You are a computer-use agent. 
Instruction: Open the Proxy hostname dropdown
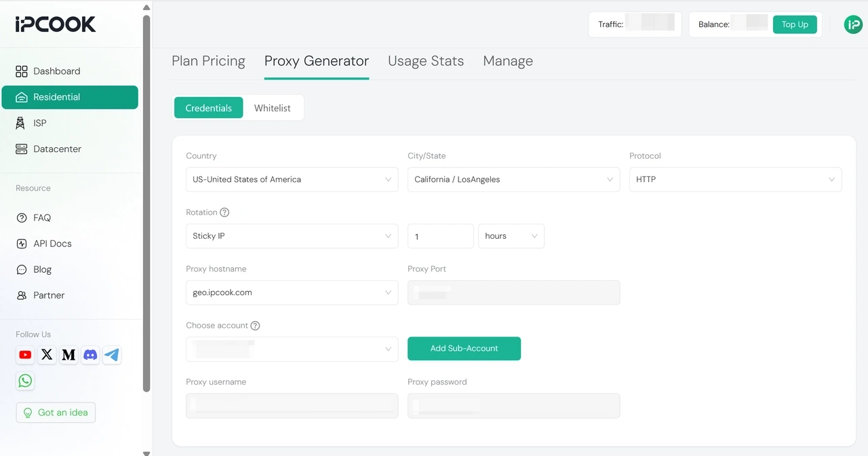click(x=292, y=292)
